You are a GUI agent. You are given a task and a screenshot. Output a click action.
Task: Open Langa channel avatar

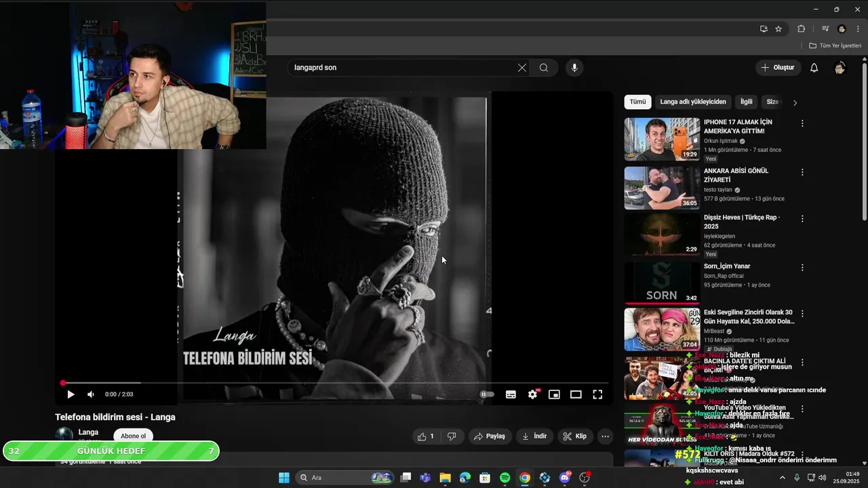(x=64, y=434)
